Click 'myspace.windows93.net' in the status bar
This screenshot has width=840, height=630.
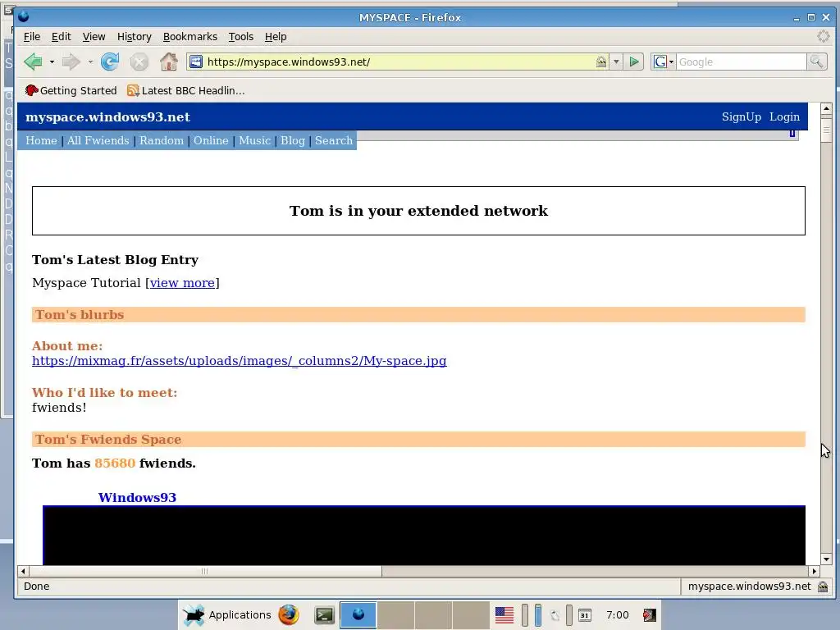coord(749,587)
